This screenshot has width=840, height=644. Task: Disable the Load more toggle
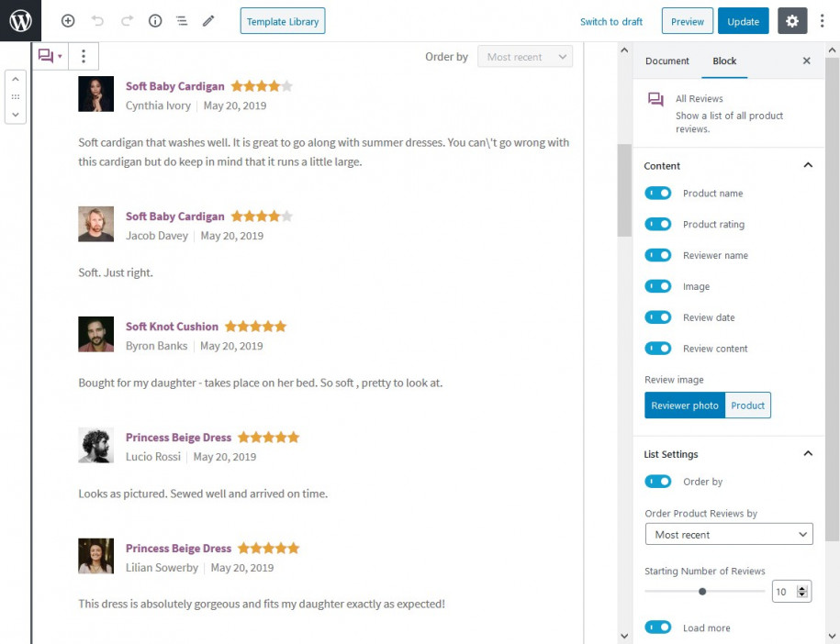[658, 627]
